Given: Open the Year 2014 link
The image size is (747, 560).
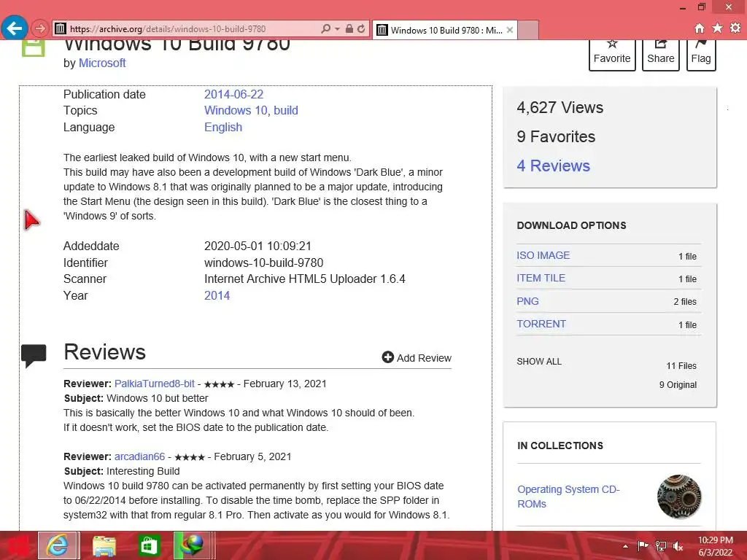Looking at the screenshot, I should 217,296.
